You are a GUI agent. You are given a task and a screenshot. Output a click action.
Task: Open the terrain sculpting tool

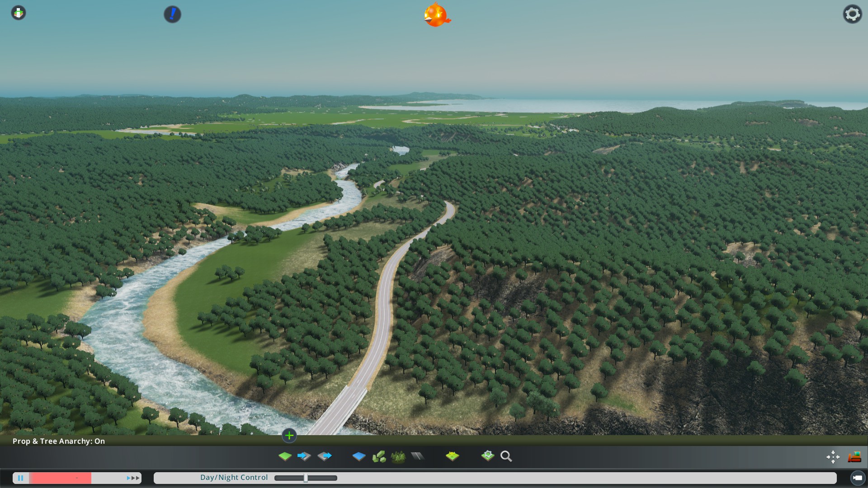coord(285,456)
